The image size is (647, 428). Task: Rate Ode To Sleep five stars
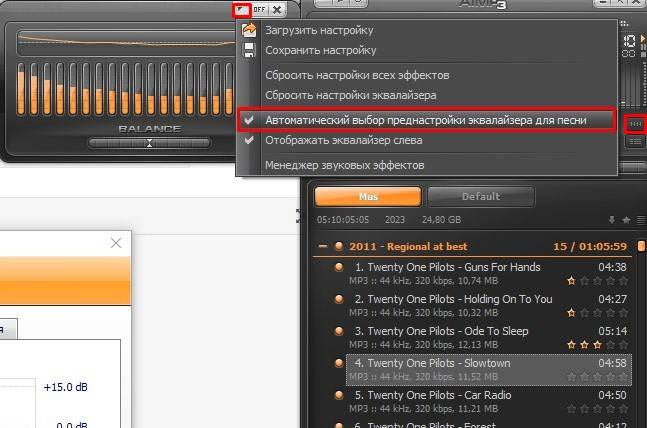[623, 345]
